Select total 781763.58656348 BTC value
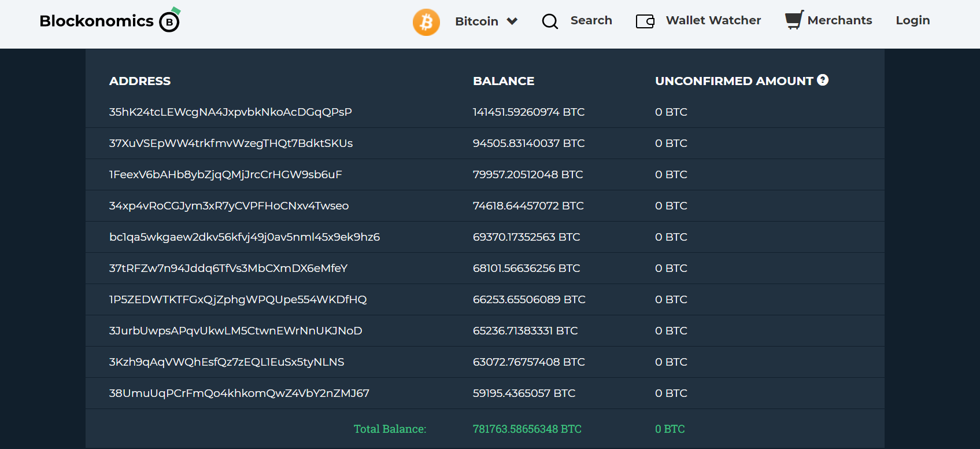 (x=527, y=429)
